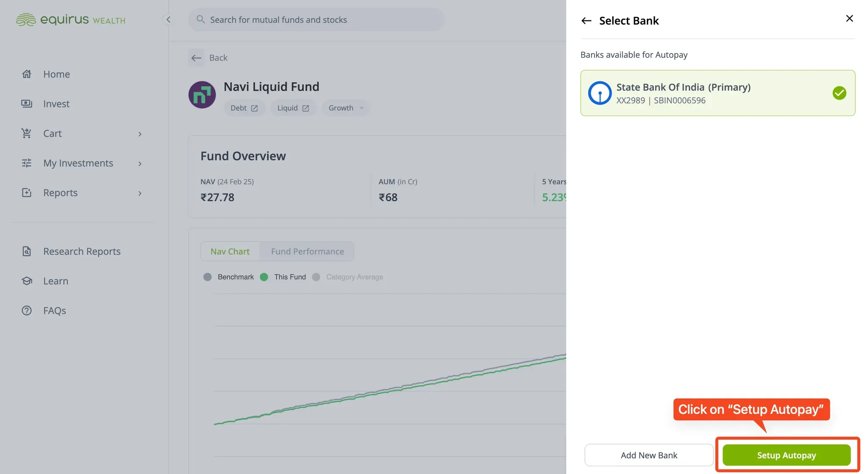Viewport: 868px width, 474px height.
Task: Click the Reports document icon
Action: click(x=27, y=193)
